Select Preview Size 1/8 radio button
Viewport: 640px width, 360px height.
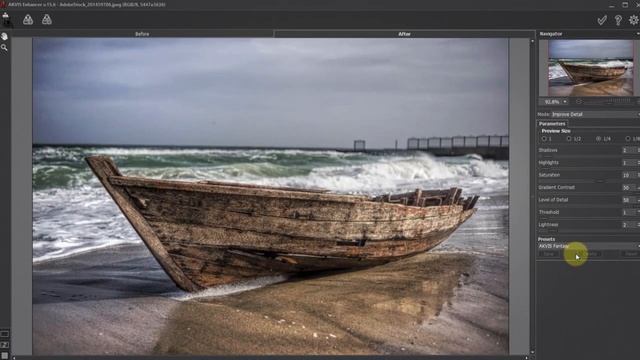coord(628,139)
